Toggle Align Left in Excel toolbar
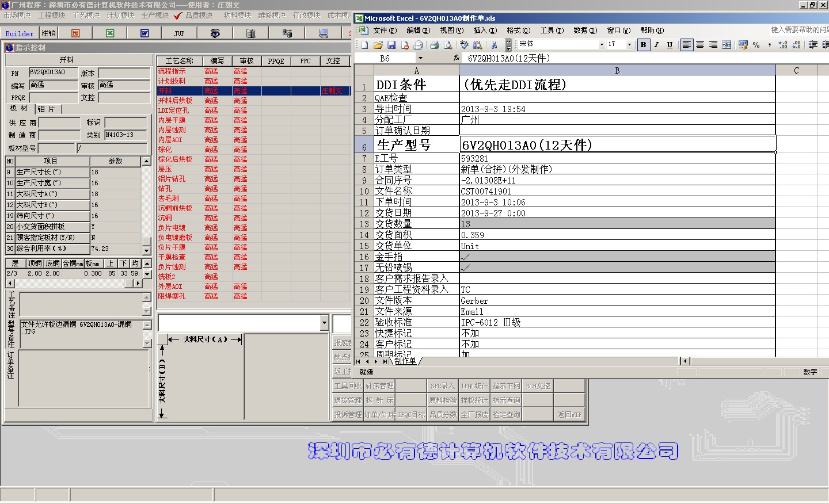Screen dimensions: 829x504 686,45
